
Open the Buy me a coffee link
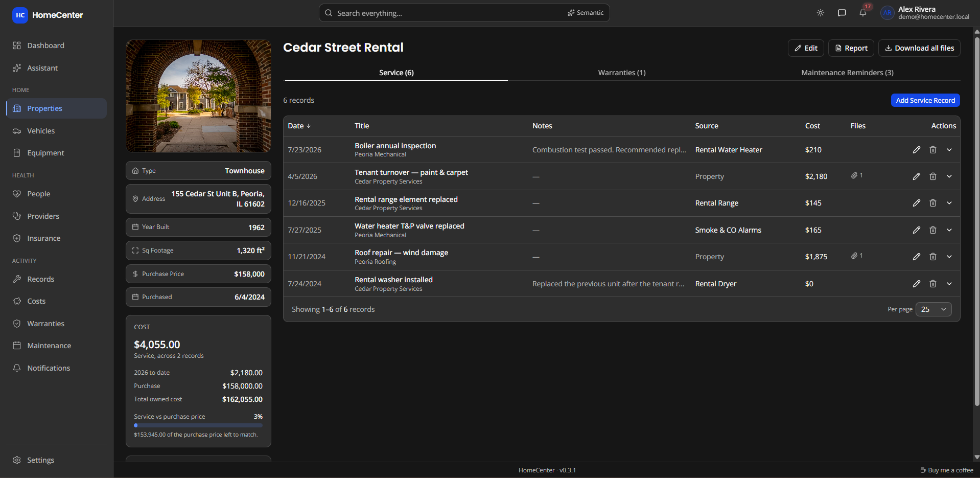point(947,470)
